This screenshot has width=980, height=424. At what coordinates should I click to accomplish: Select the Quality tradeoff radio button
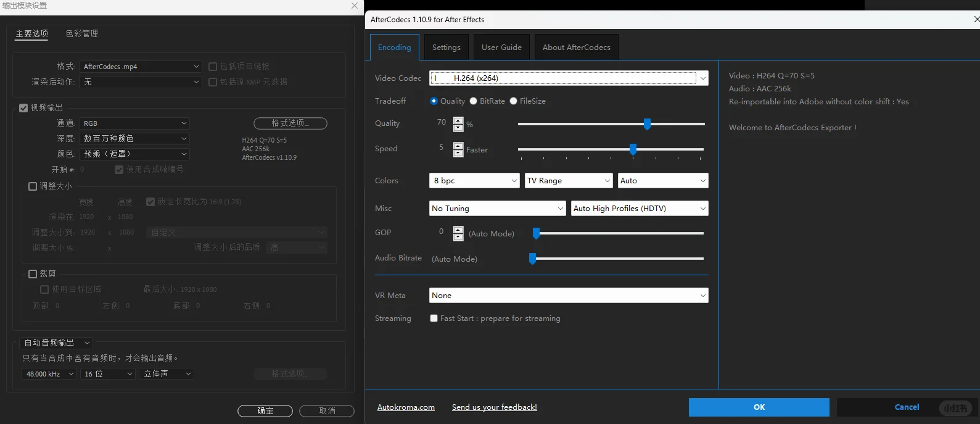434,101
